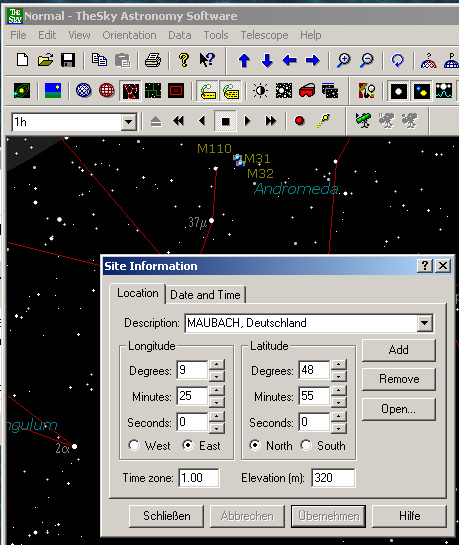Click the Elevation (m) input field
459x545 pixels.
tap(333, 478)
